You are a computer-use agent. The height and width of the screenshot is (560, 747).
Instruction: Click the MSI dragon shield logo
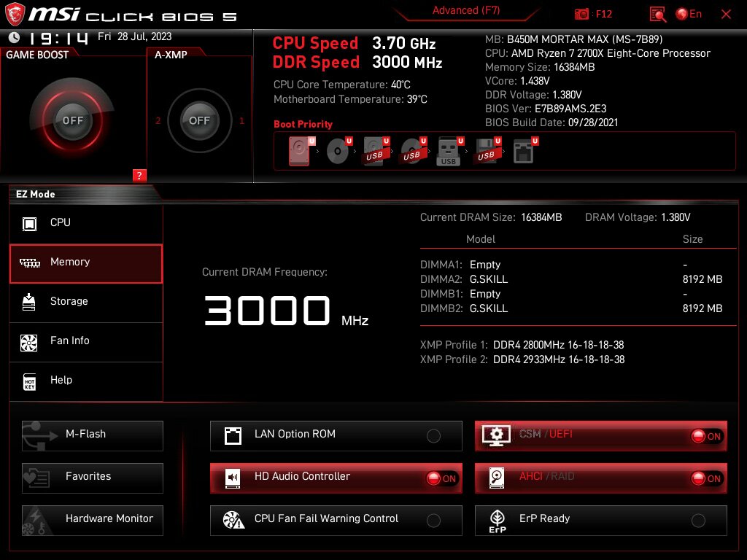click(x=15, y=15)
